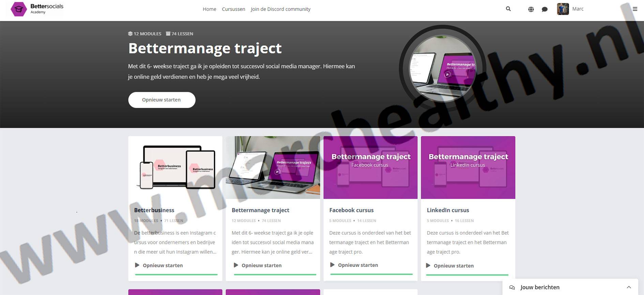The image size is (644, 295).
Task: Open the Betterbusiness course thumbnail
Action: 175,167
